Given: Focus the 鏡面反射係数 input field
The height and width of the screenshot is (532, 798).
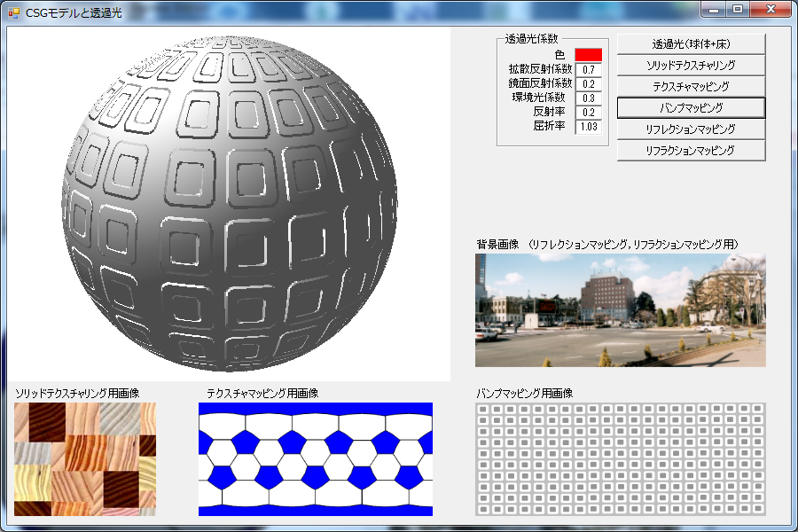Looking at the screenshot, I should point(589,83).
